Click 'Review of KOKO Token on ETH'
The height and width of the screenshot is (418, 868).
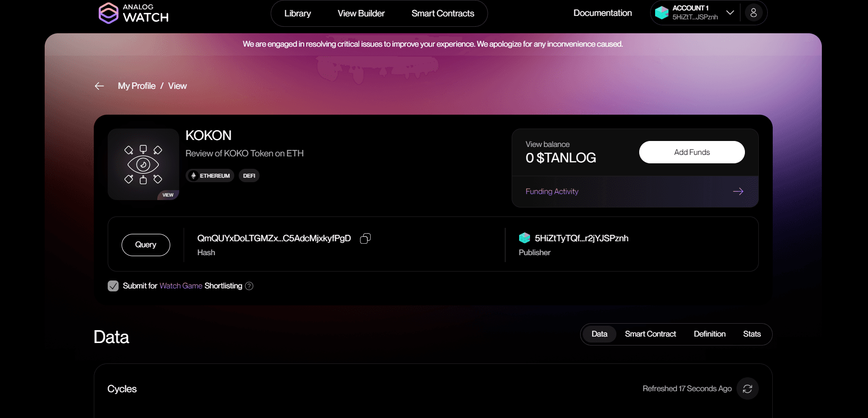coord(245,153)
